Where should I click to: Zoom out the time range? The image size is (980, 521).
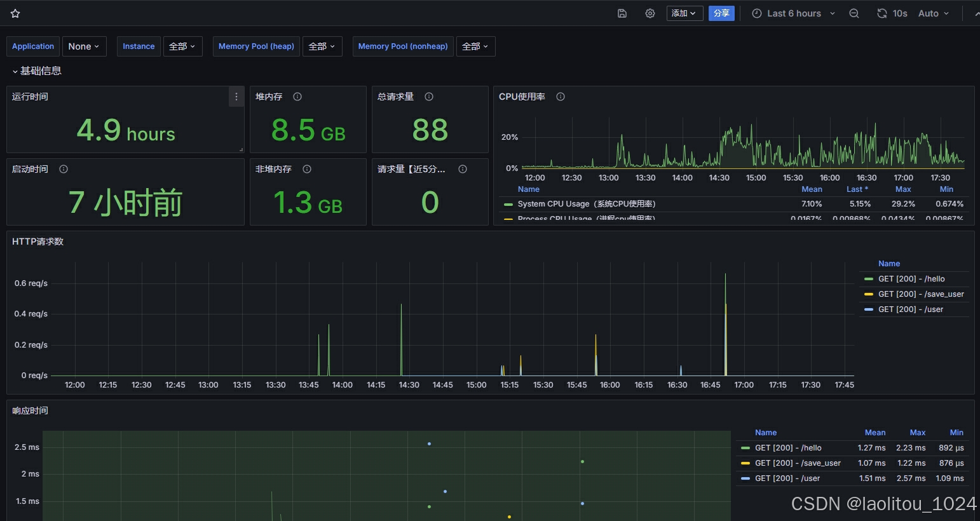coord(854,13)
